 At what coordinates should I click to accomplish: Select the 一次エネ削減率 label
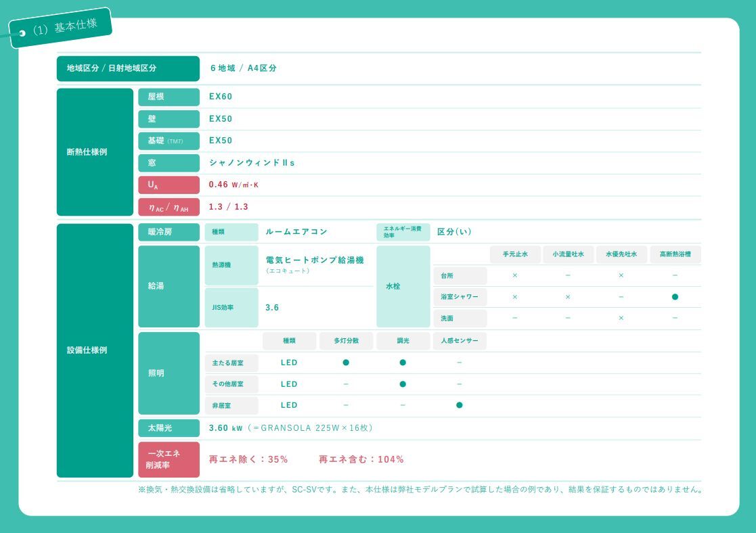click(x=169, y=460)
